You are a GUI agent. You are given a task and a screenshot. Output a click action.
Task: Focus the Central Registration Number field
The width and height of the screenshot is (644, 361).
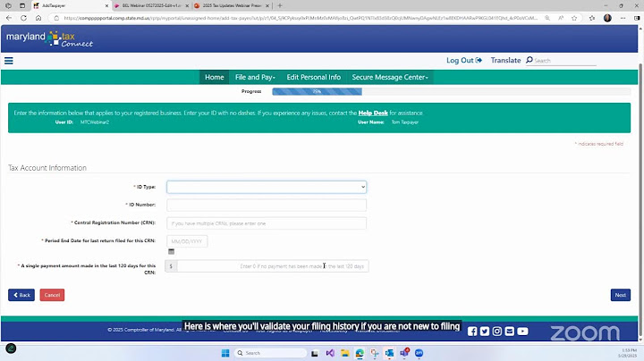[267, 223]
